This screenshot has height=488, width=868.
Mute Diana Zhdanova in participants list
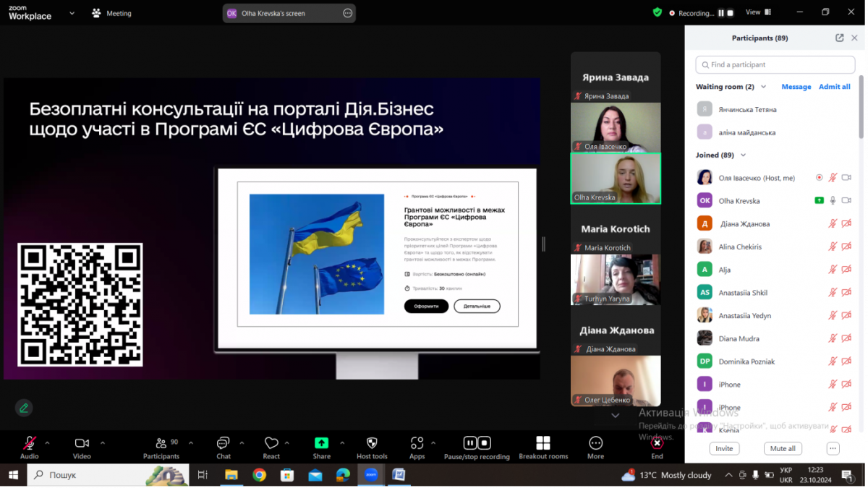coord(833,223)
